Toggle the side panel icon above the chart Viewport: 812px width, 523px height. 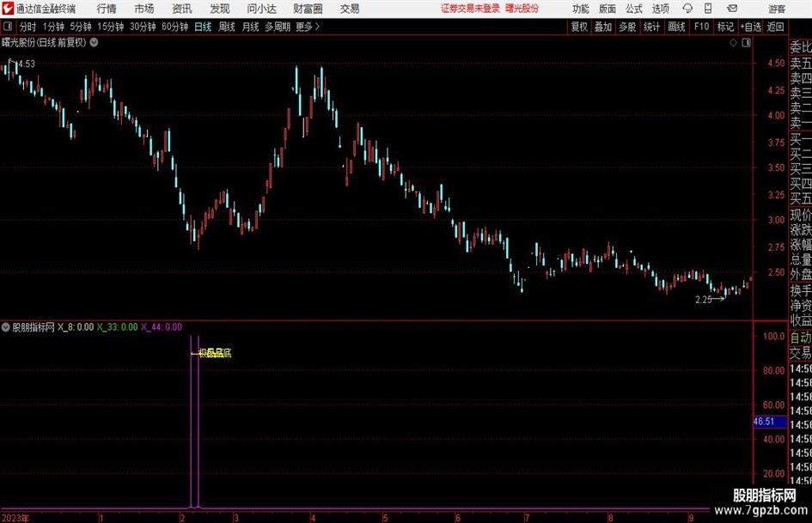tap(746, 43)
